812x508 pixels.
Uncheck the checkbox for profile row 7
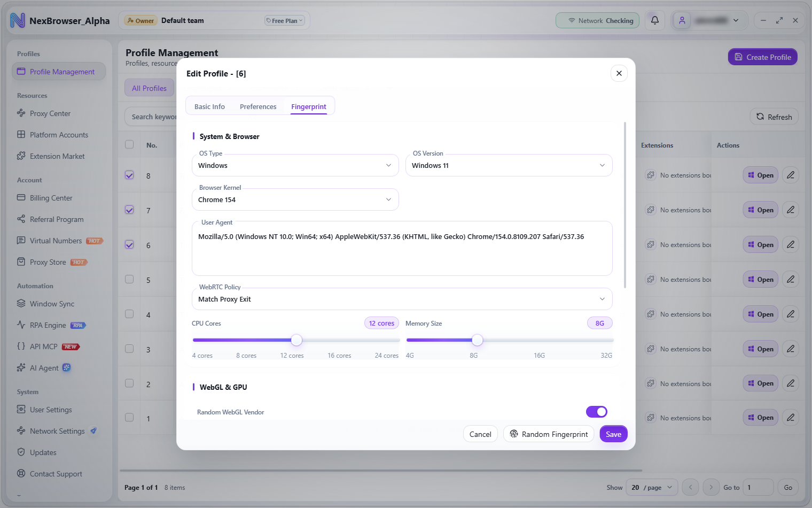pyautogui.click(x=129, y=210)
